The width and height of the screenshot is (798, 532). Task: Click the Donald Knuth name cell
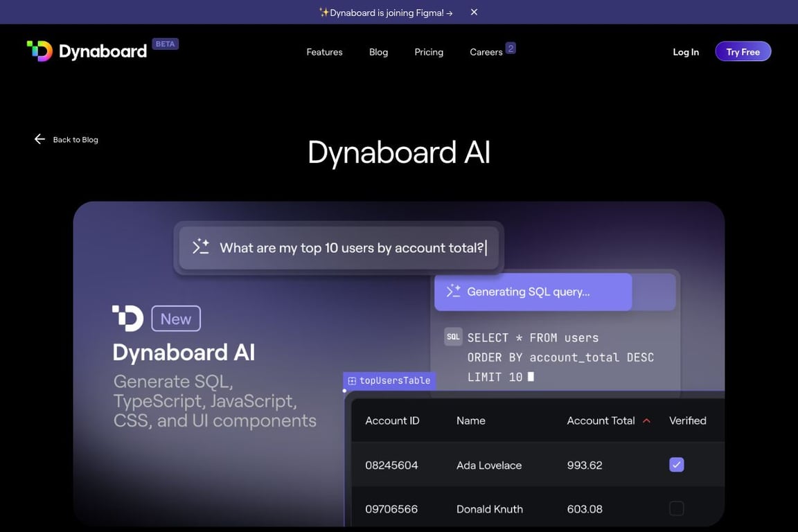[x=490, y=509]
